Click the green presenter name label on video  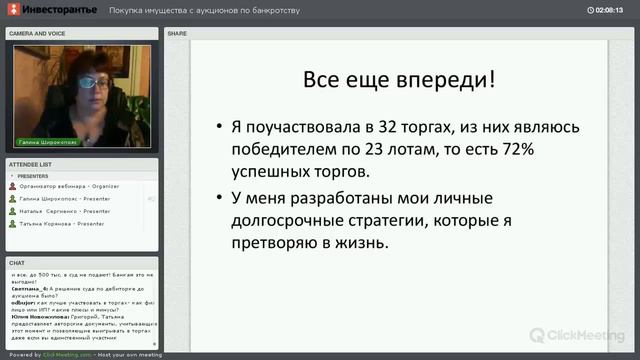pyautogui.click(x=47, y=142)
